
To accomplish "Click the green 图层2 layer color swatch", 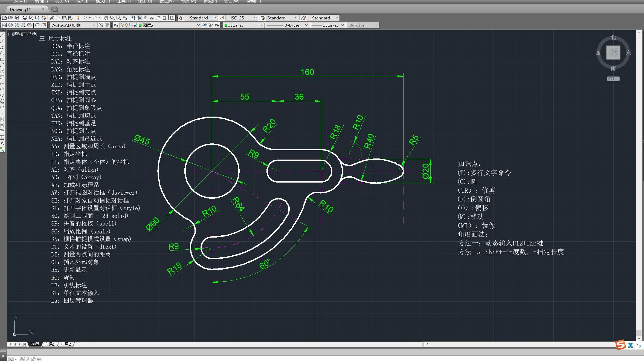I will point(140,25).
